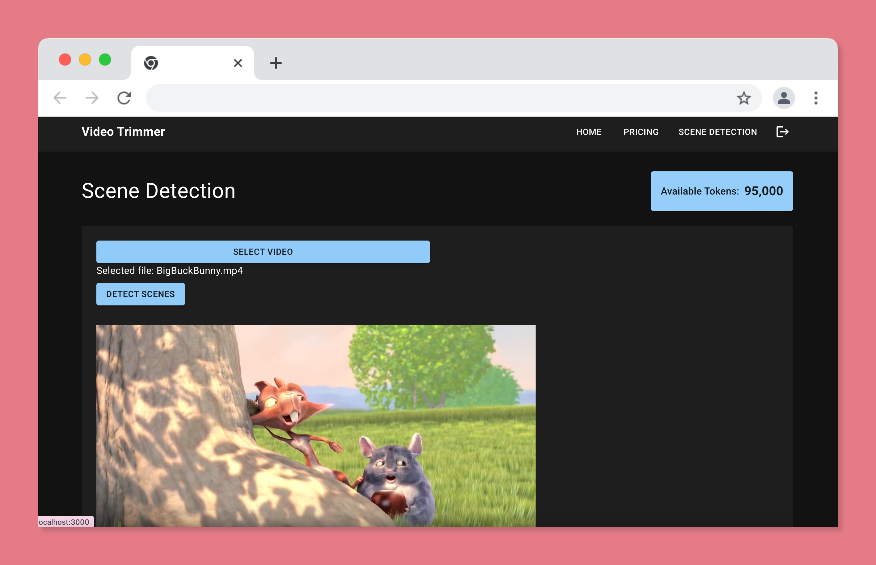Close the current browser tab
The width and height of the screenshot is (876, 565).
238,63
